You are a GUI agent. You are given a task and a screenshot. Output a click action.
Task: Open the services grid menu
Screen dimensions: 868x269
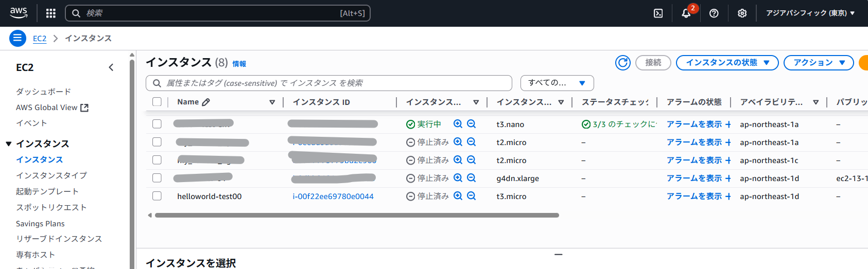tap(50, 13)
